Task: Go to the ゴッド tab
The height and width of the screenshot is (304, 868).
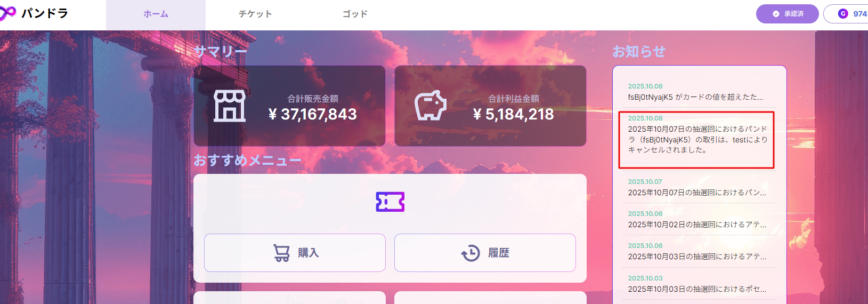Action: point(355,14)
